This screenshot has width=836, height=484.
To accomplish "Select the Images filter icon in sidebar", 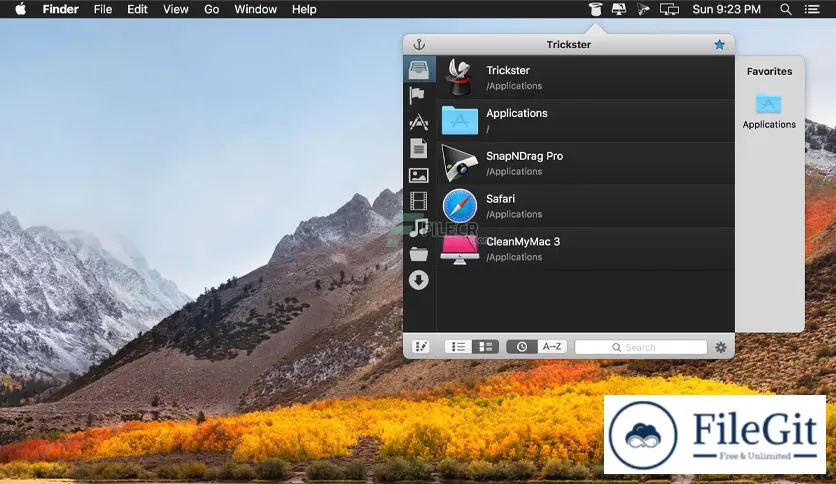I will click(419, 175).
